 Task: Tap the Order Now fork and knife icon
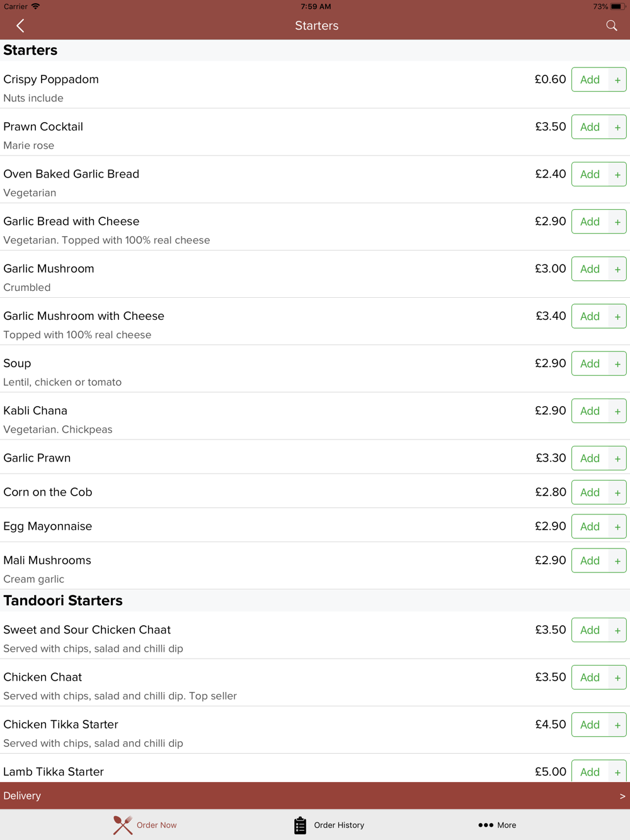click(x=123, y=825)
